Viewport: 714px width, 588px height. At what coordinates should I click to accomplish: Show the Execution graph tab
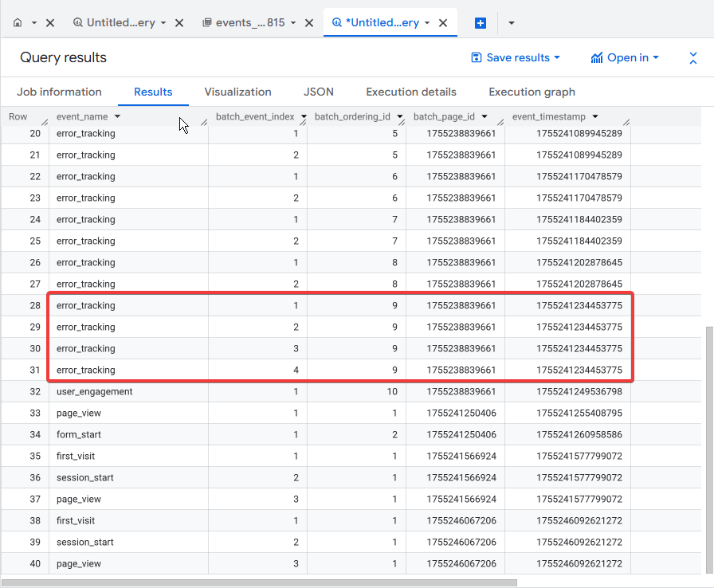pos(532,92)
